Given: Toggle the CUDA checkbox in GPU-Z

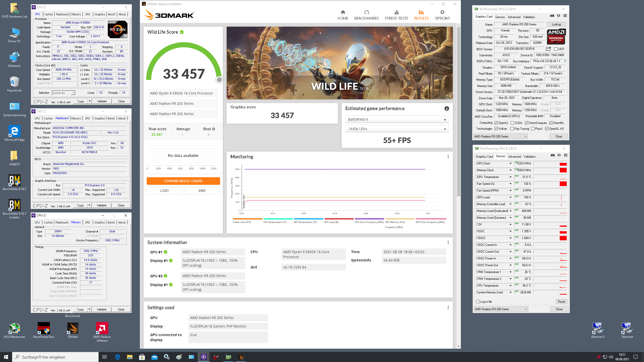Looking at the screenshot, I should [x=512, y=123].
